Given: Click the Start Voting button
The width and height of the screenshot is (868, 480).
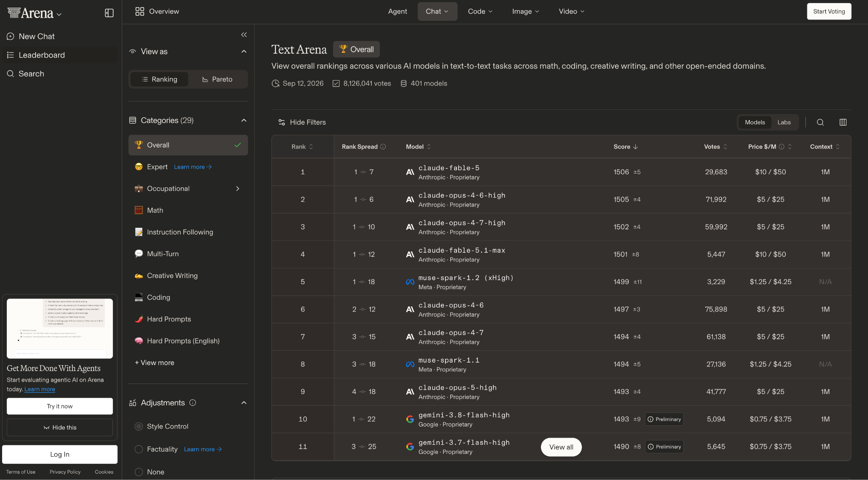Looking at the screenshot, I should 829,11.
